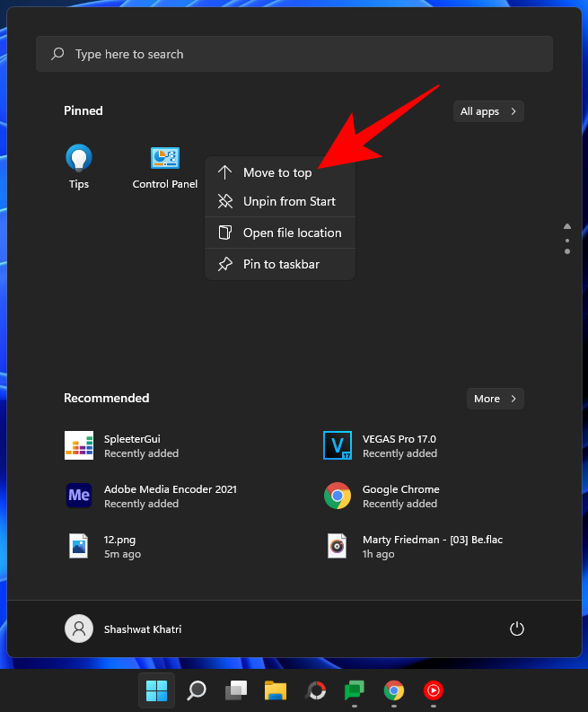The height and width of the screenshot is (712, 588).
Task: Open the 12.png file icon
Action: pos(79,546)
